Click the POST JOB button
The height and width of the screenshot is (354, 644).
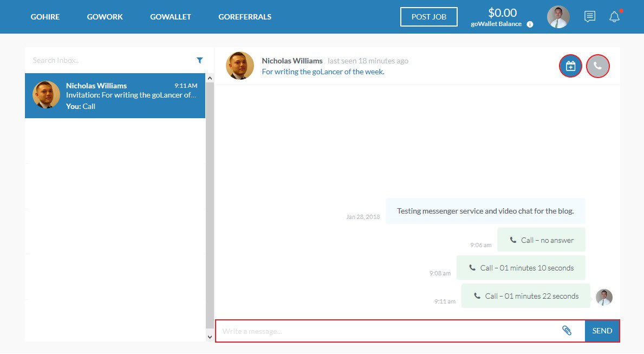[429, 17]
